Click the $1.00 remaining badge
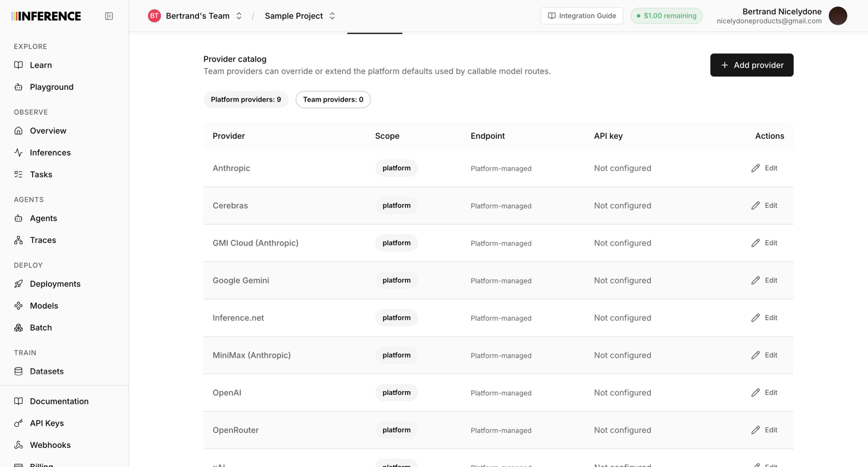 [666, 16]
